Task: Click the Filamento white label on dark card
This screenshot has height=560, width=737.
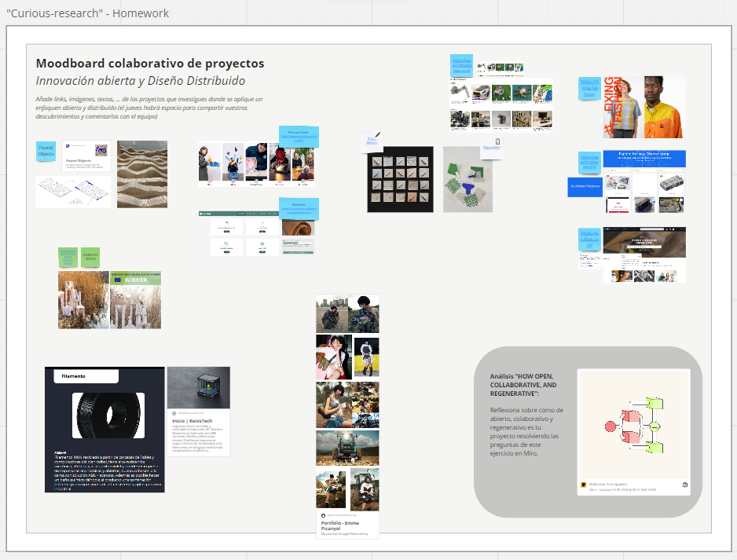Action: click(86, 376)
